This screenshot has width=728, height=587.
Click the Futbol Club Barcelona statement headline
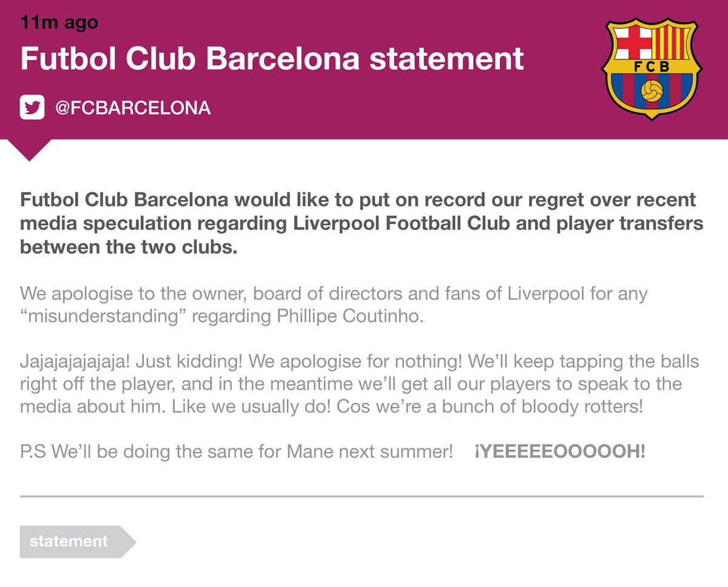click(x=272, y=59)
